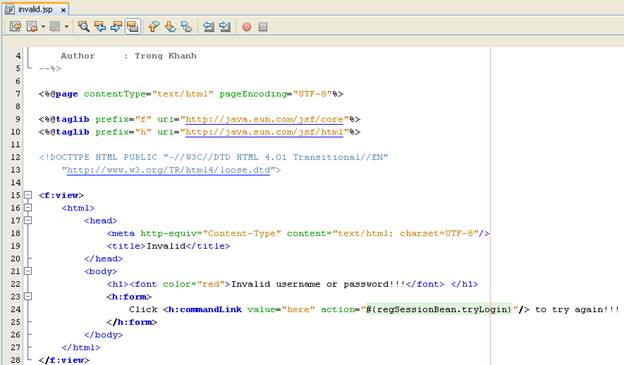This screenshot has width=624, height=365.
Task: Click the title text "Invalid"
Action: pyautogui.click(x=166, y=246)
